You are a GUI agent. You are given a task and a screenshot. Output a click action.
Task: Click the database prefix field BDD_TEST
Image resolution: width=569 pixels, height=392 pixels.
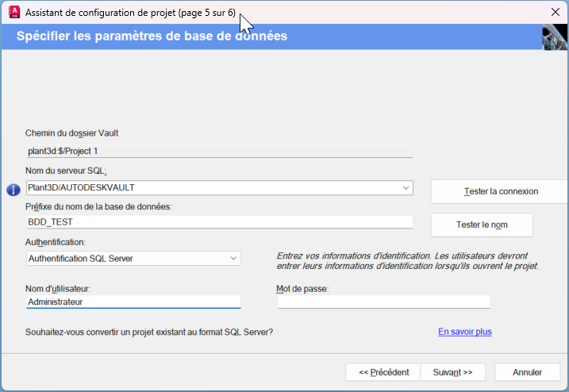pyautogui.click(x=220, y=221)
